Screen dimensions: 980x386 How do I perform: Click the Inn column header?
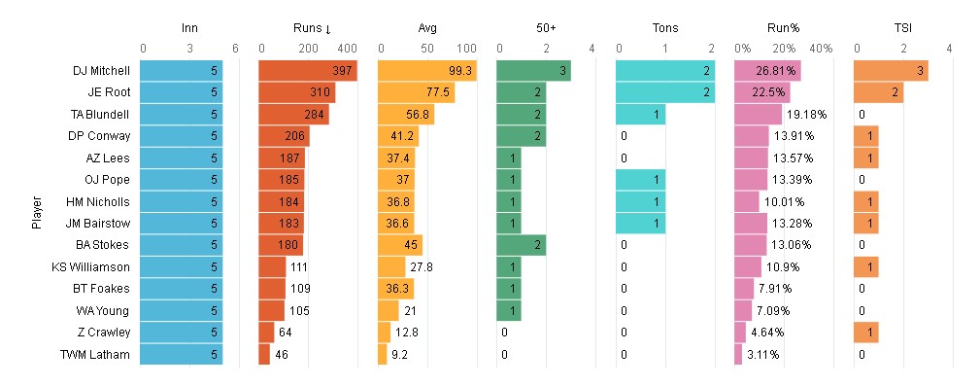[x=189, y=28]
